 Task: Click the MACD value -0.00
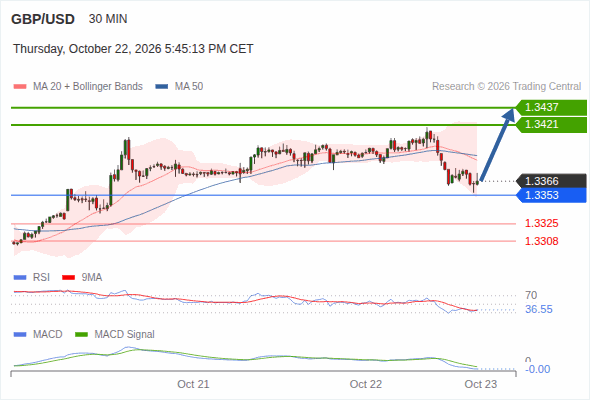(x=538, y=370)
